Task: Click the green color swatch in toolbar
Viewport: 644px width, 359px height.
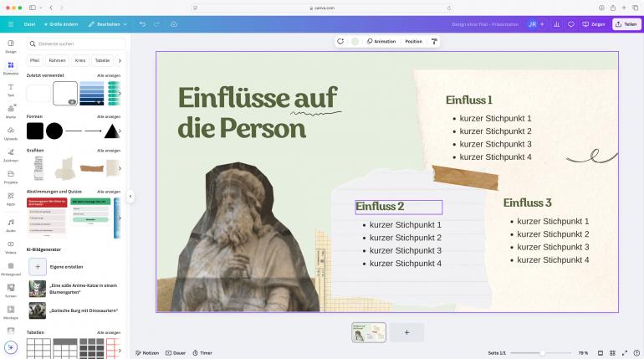Action: (355, 41)
